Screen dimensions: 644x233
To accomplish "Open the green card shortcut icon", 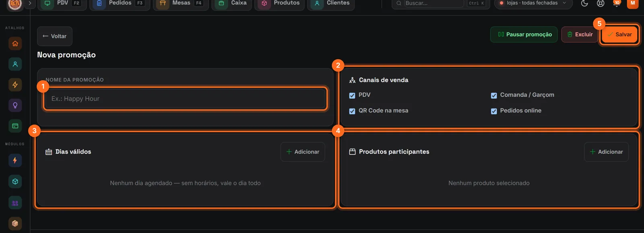I will 15,126.
